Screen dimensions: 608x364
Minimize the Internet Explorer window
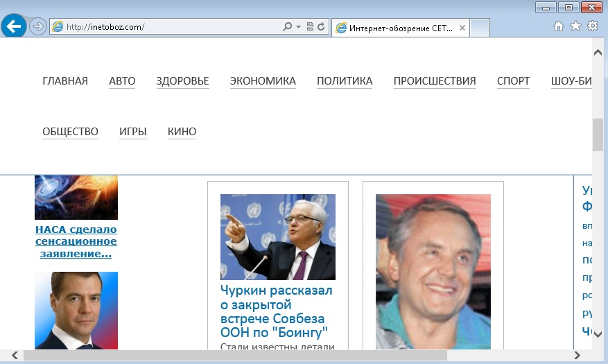546,8
